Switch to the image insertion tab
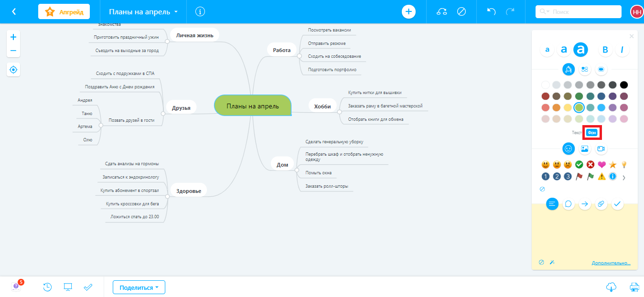 pyautogui.click(x=584, y=148)
